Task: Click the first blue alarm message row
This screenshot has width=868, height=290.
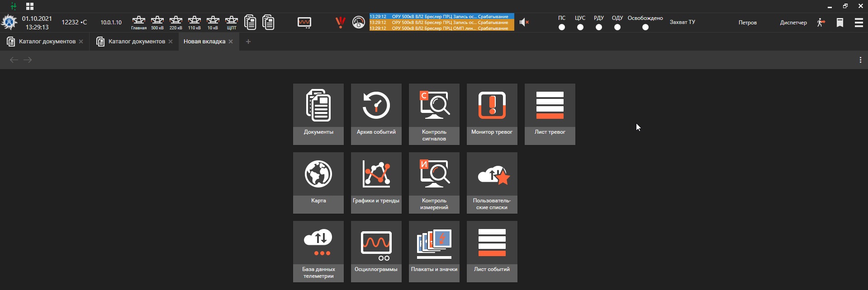Action: (x=441, y=16)
